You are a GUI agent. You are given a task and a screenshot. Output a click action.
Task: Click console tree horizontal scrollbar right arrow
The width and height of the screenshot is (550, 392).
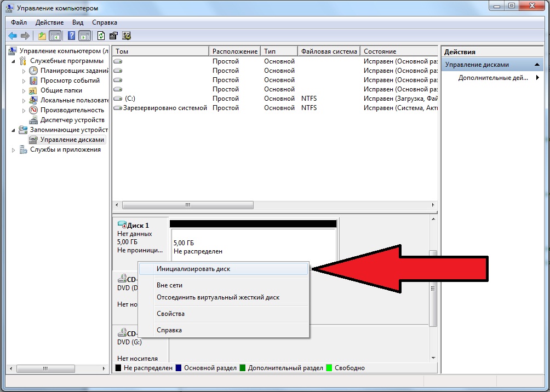pos(104,368)
